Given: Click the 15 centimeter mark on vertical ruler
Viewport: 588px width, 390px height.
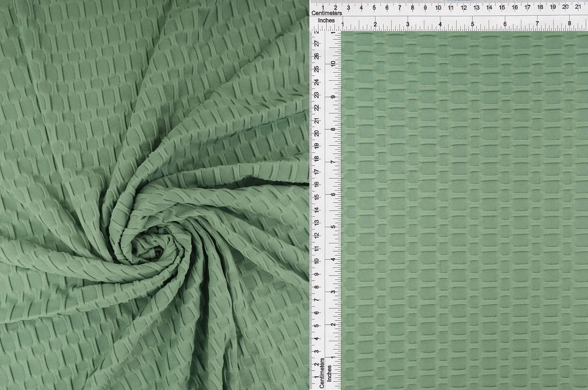Looking at the screenshot, I should point(316,197).
